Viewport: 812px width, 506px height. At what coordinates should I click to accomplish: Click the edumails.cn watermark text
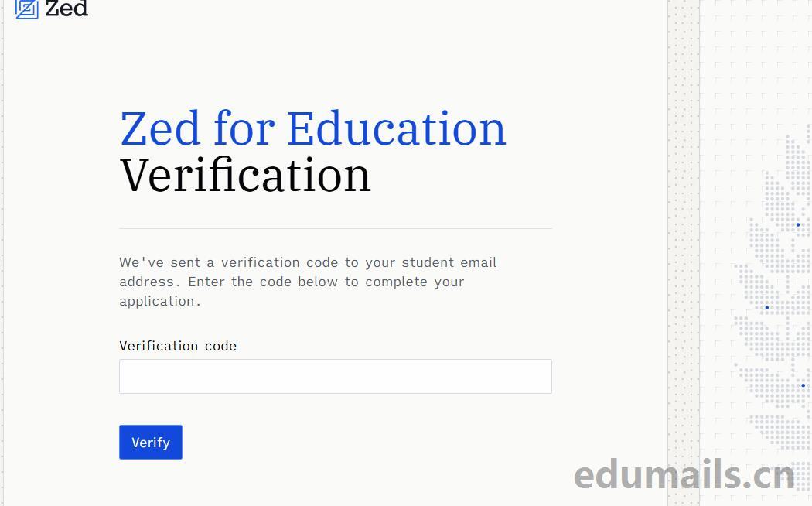coord(684,474)
